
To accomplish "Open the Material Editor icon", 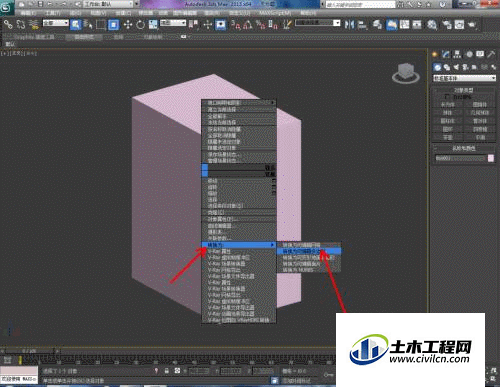I will coord(432,24).
